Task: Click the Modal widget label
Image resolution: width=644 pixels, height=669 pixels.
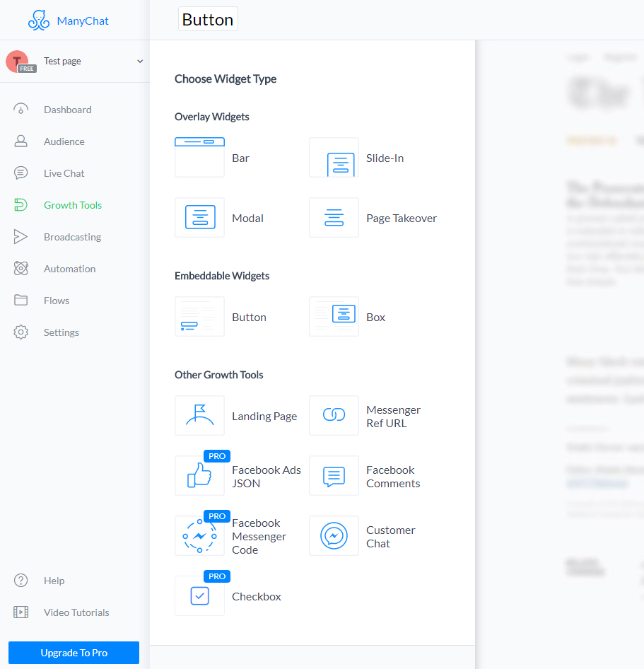Action: click(x=247, y=218)
